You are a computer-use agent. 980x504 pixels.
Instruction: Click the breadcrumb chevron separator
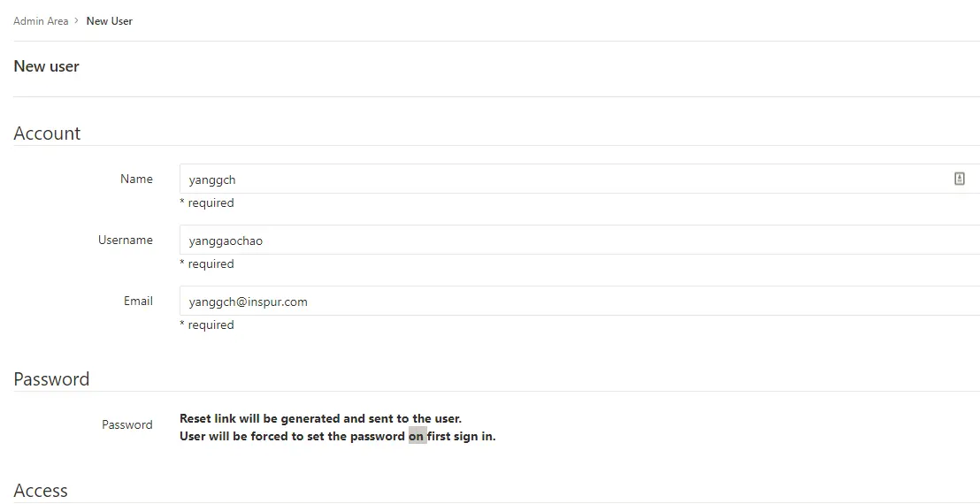(x=77, y=20)
